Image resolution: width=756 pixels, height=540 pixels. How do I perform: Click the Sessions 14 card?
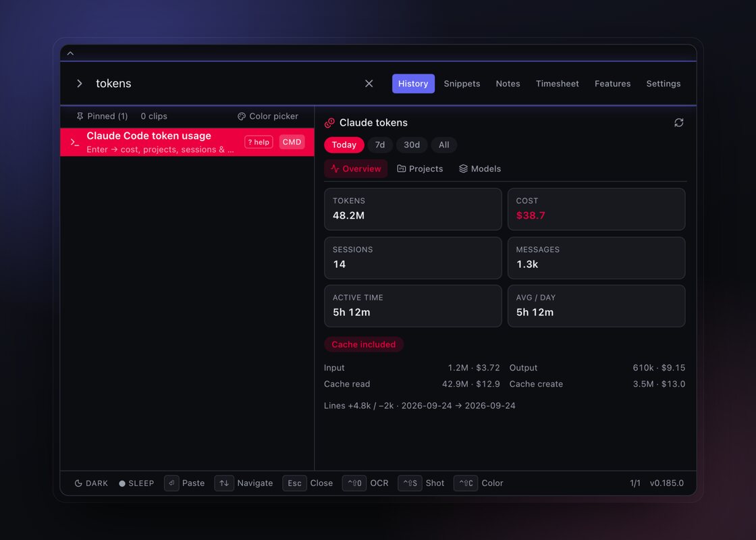click(413, 258)
